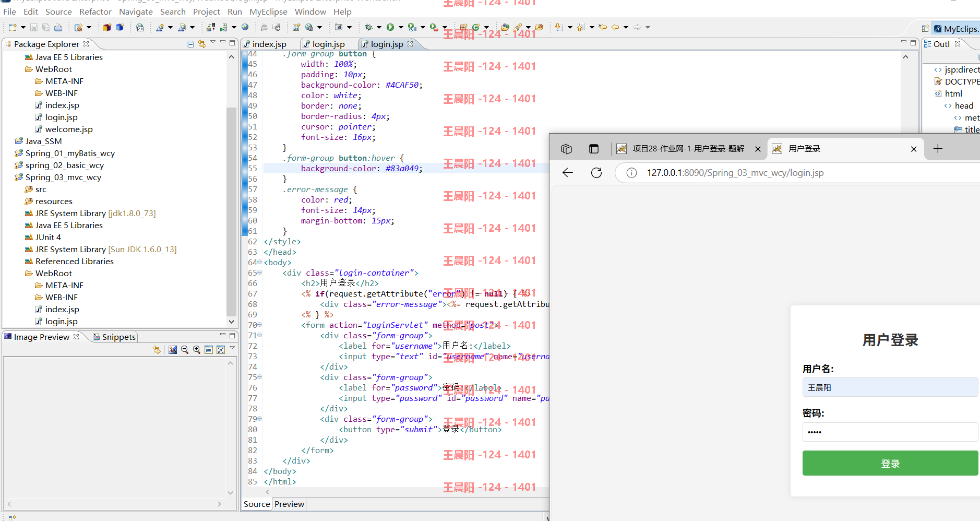Collapse code fold at line 79

[x=260, y=419]
